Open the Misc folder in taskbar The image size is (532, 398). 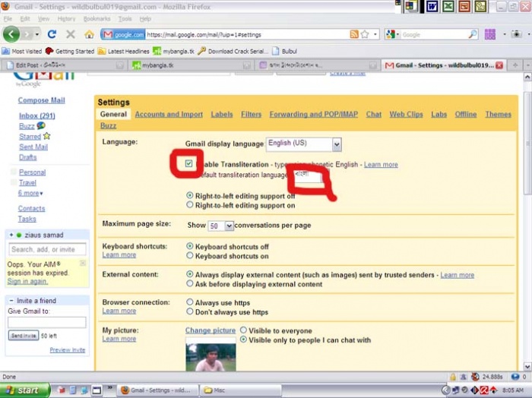(240, 390)
